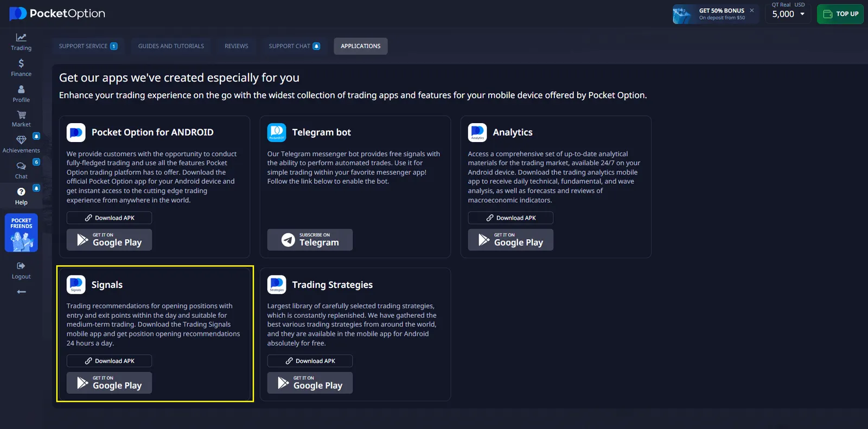This screenshot has width=868, height=429.
Task: Click the PocketOption logo
Action: [58, 14]
